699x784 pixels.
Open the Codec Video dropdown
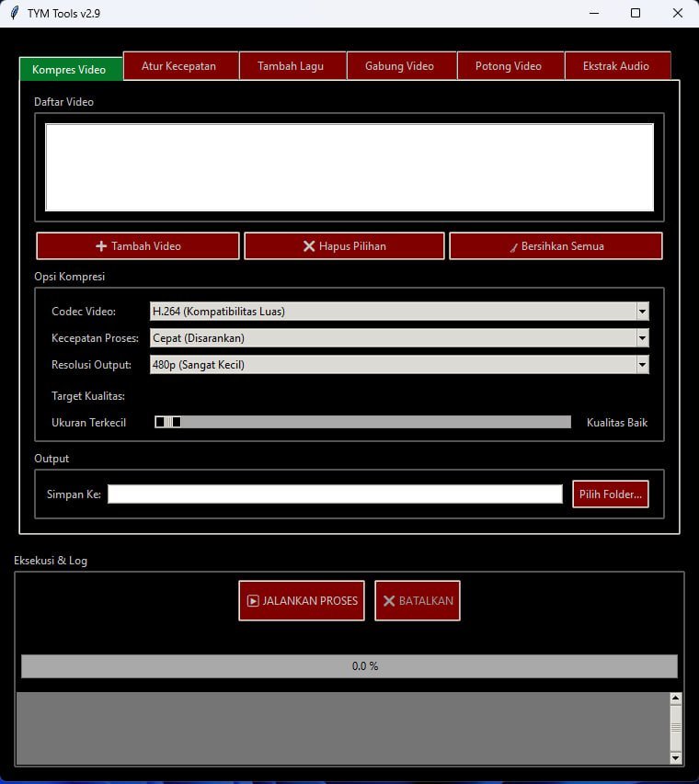pyautogui.click(x=642, y=312)
